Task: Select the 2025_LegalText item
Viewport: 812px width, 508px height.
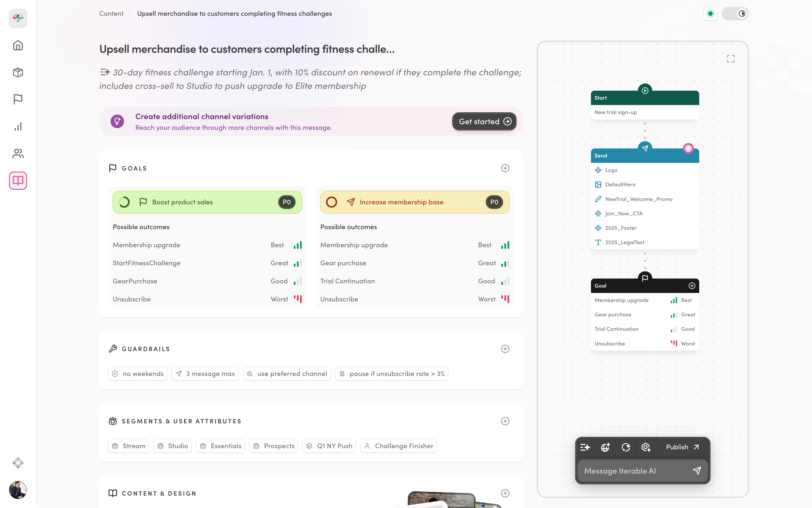Action: [645, 243]
